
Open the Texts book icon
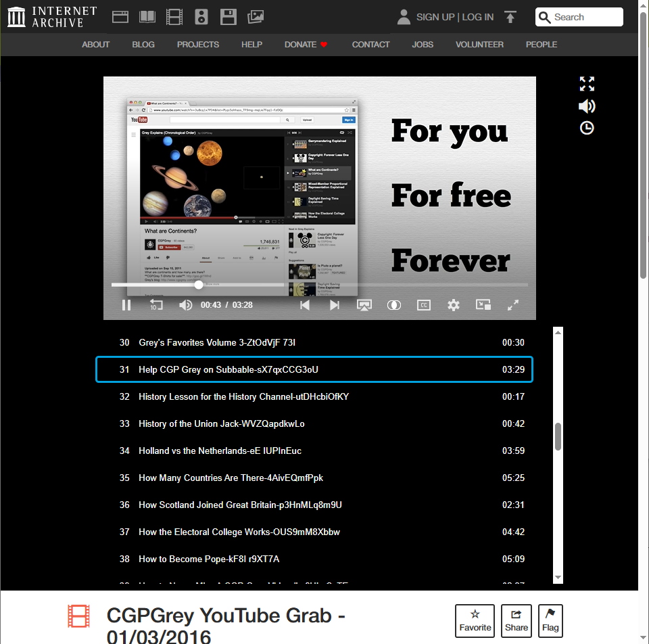tap(147, 17)
